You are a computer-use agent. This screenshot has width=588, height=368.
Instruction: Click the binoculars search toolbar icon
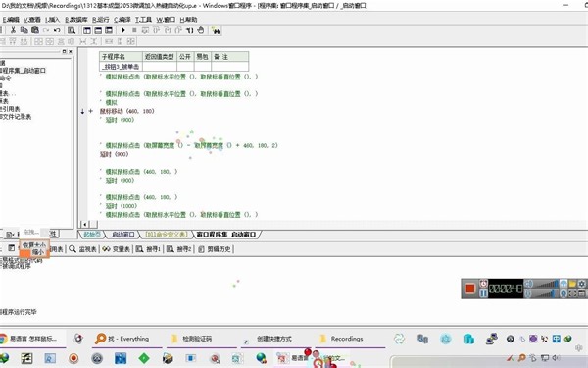216,30
